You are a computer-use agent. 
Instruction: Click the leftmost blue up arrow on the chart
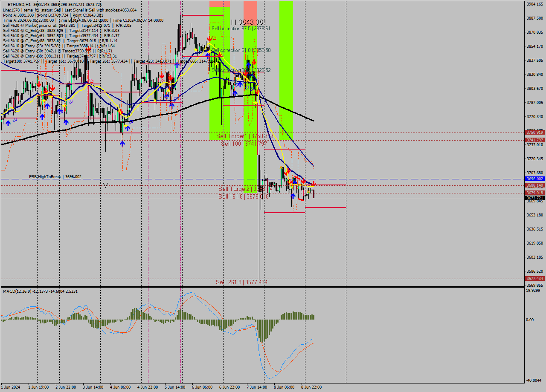(8, 123)
